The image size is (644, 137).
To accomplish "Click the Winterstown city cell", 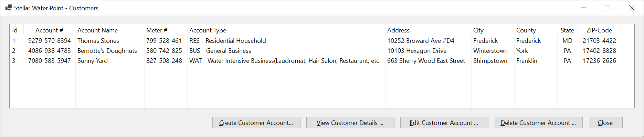I will click(490, 51).
